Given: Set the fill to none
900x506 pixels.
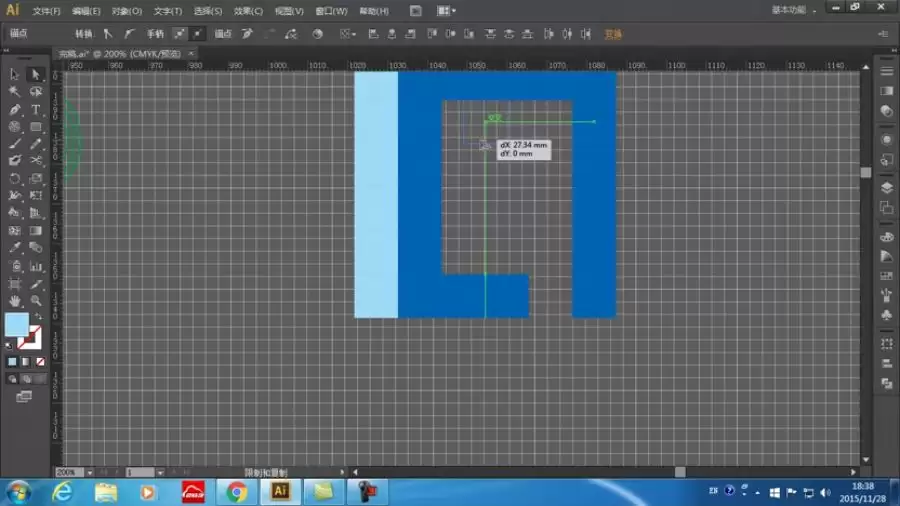Looking at the screenshot, I should coord(40,362).
